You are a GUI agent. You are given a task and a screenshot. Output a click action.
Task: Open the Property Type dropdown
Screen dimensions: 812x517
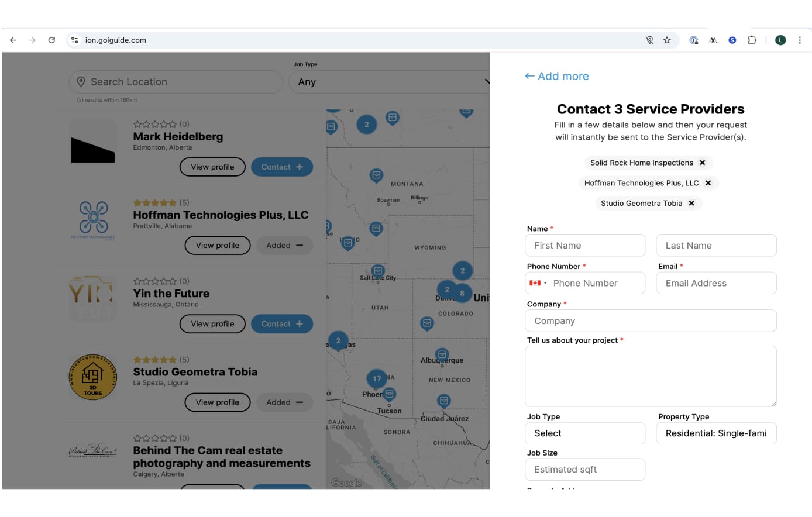click(716, 433)
